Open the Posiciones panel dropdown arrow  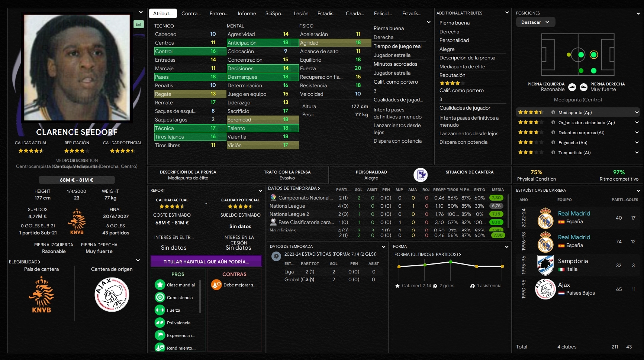638,13
